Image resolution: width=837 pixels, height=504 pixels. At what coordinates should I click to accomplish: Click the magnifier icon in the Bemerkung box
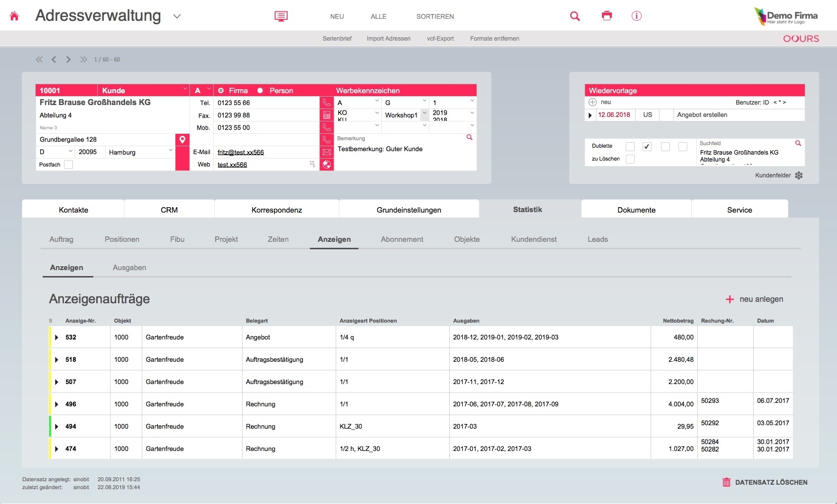[469, 137]
